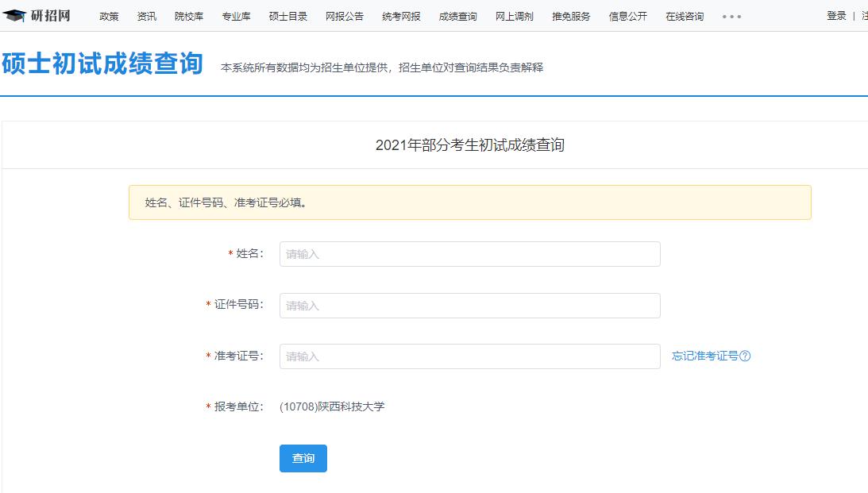Open 推免服务 in the navigation bar
868x493 pixels.
[x=571, y=17]
